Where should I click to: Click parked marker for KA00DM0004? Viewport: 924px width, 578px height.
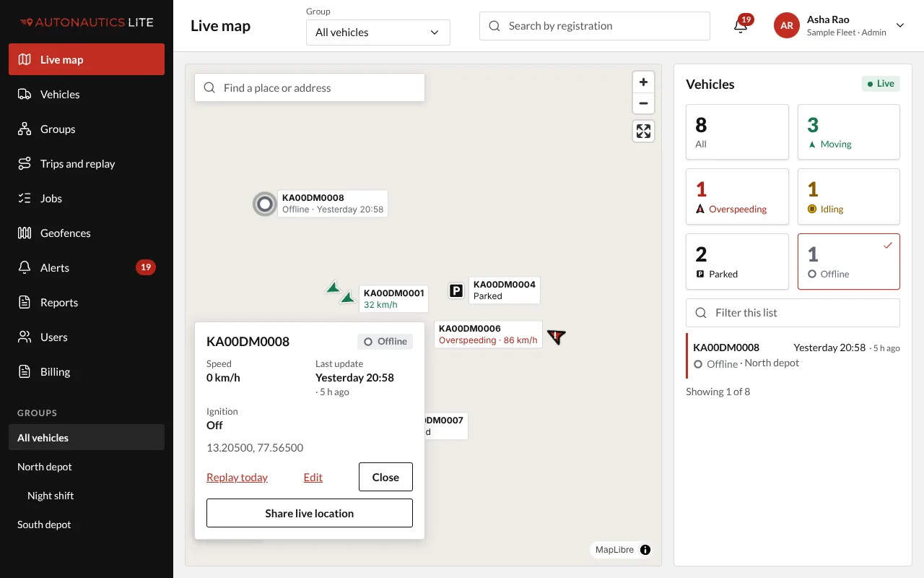pyautogui.click(x=456, y=290)
